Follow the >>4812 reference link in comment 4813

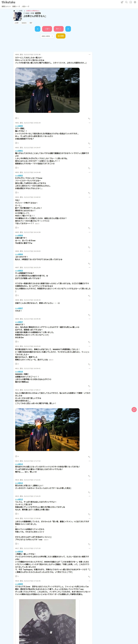point(19,464)
